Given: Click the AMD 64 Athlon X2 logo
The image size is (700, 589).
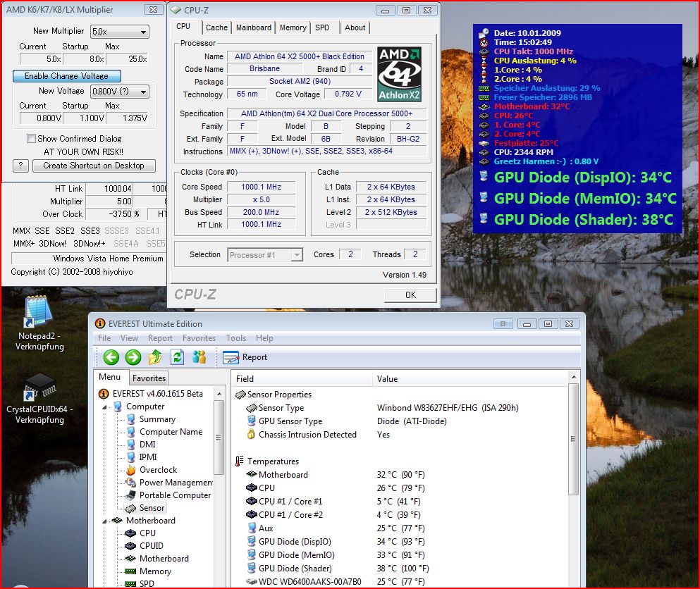Looking at the screenshot, I should tap(399, 74).
